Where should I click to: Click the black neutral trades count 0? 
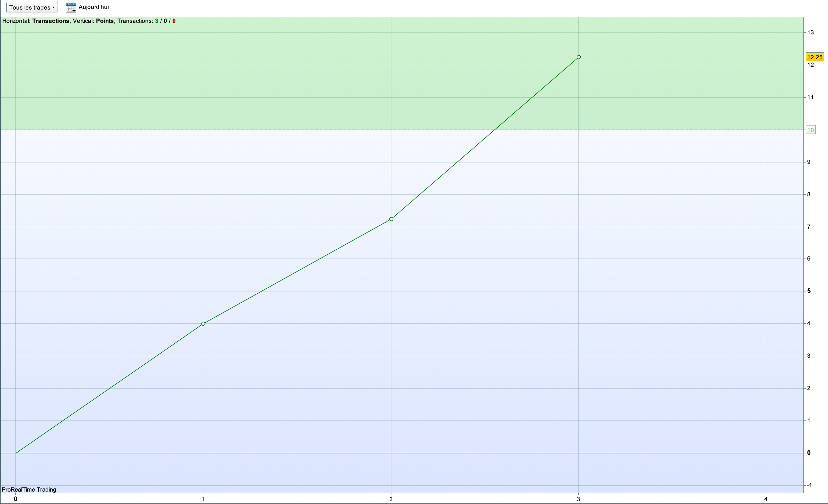(165, 21)
